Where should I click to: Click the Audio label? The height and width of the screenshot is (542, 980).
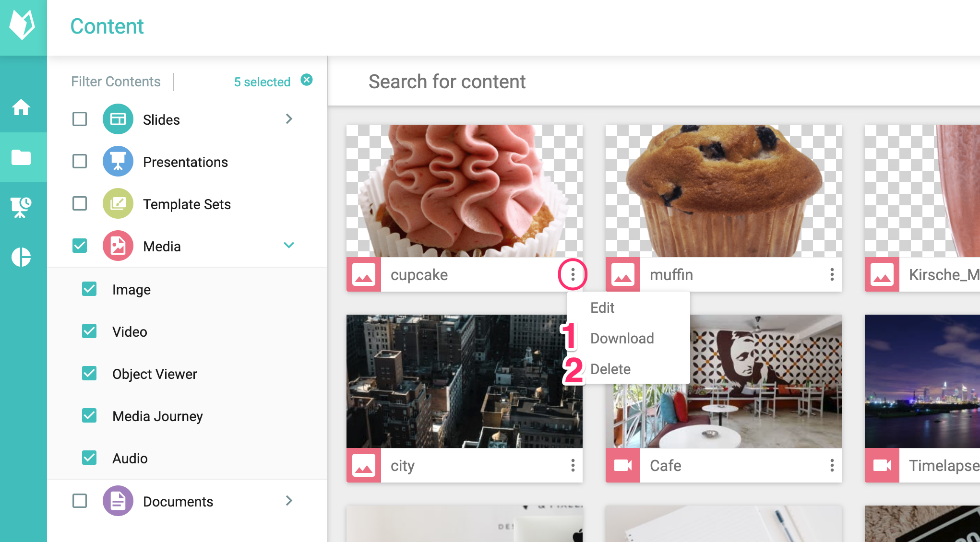pos(130,458)
